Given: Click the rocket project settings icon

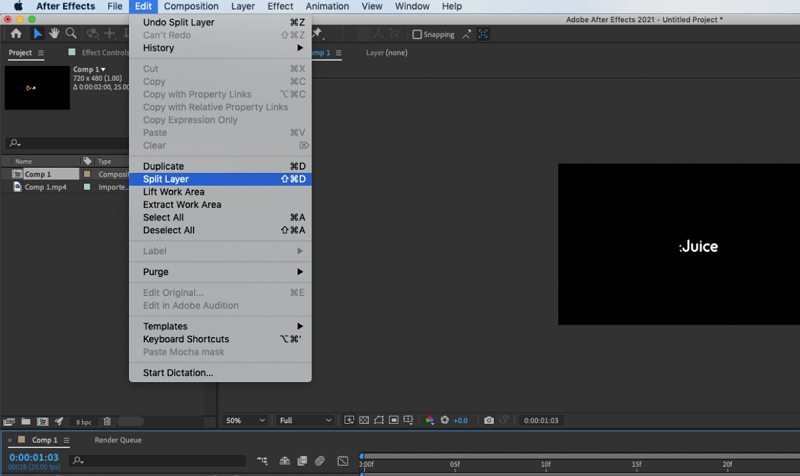Looking at the screenshot, I should tap(59, 421).
